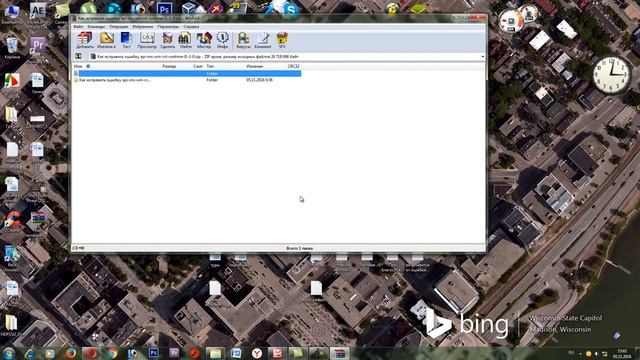Open the Recycle Bin desktop icon
The width and height of the screenshot is (640, 360).
point(12,47)
